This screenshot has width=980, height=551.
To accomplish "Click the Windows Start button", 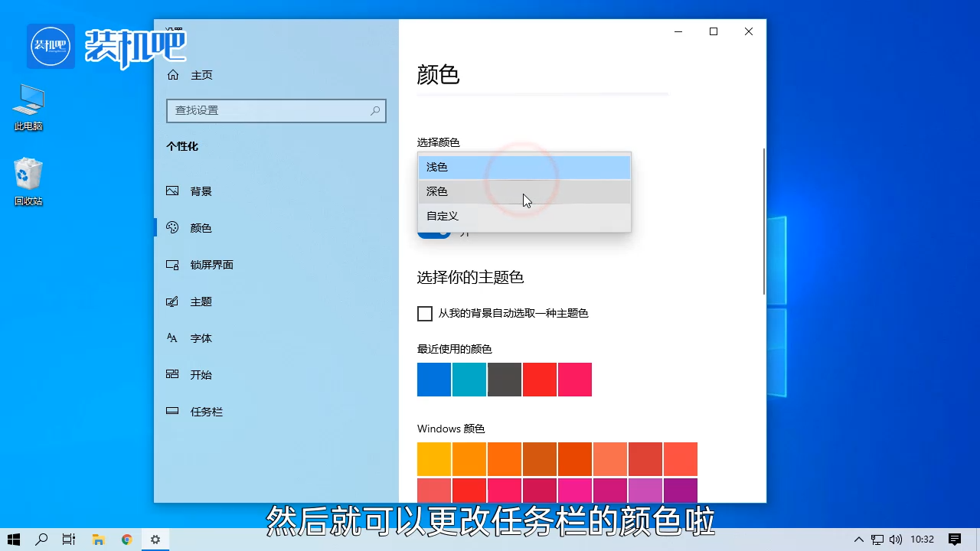I will 14,540.
